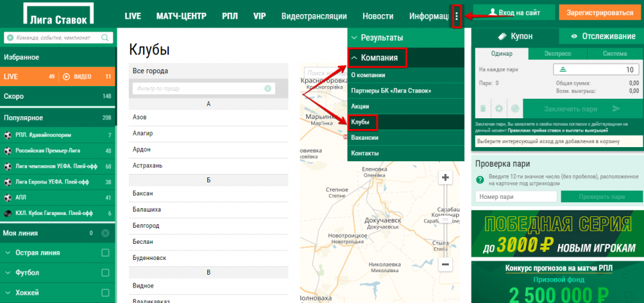The height and width of the screenshot is (303, 644).
Task: Clear Моя линия with the X icon
Action: pyautogui.click(x=105, y=233)
